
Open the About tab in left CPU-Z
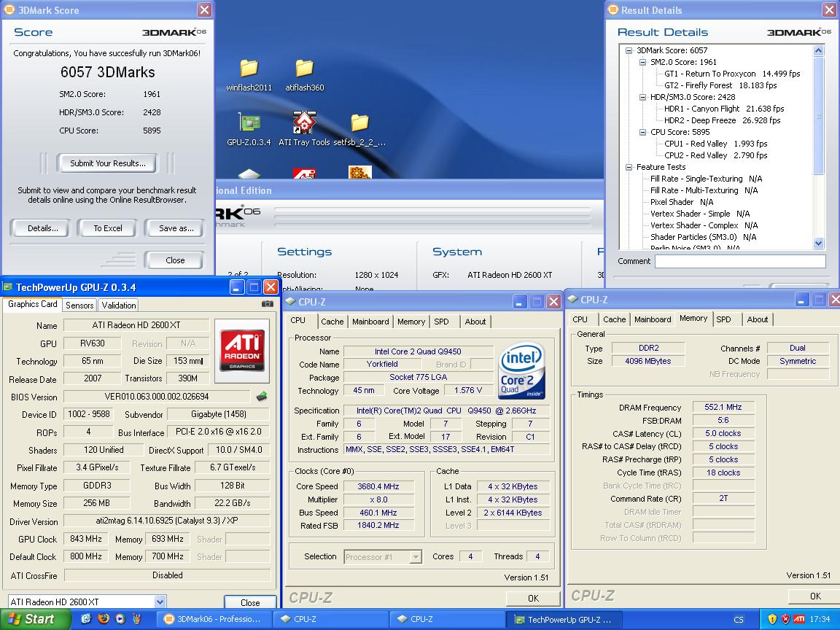(475, 322)
